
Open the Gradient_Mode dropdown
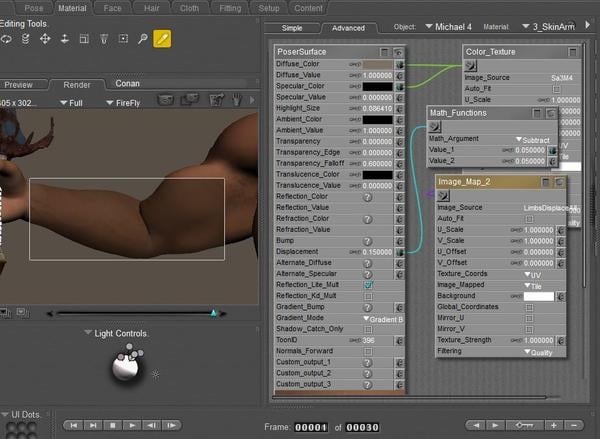pos(383,319)
